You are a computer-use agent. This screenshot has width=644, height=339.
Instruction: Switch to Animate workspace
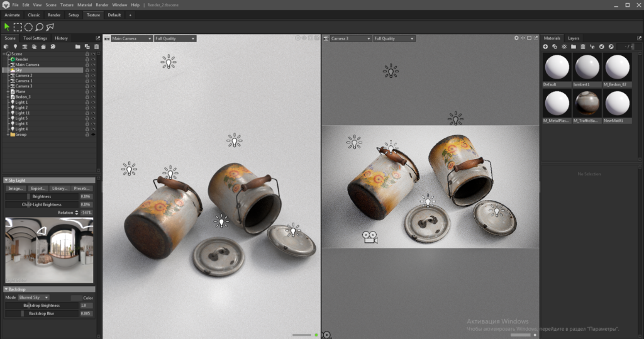click(x=13, y=15)
